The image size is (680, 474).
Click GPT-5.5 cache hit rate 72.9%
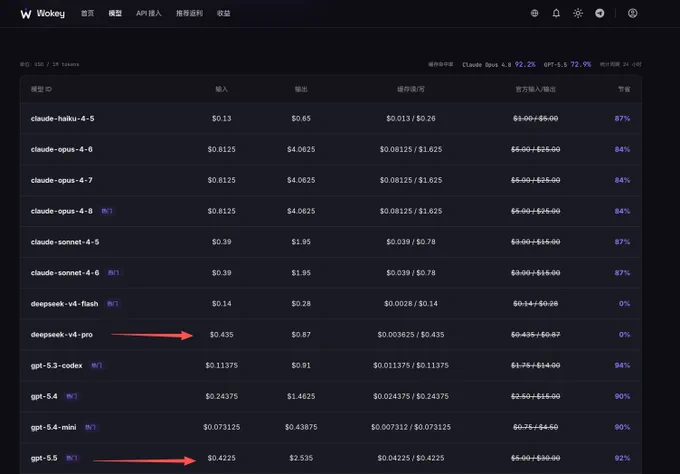(x=581, y=64)
